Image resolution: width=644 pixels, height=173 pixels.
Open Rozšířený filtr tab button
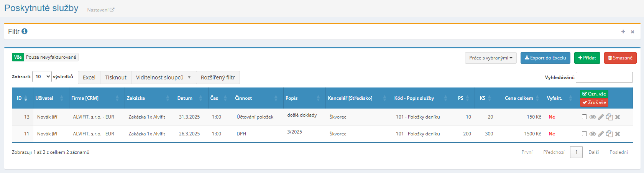218,77
